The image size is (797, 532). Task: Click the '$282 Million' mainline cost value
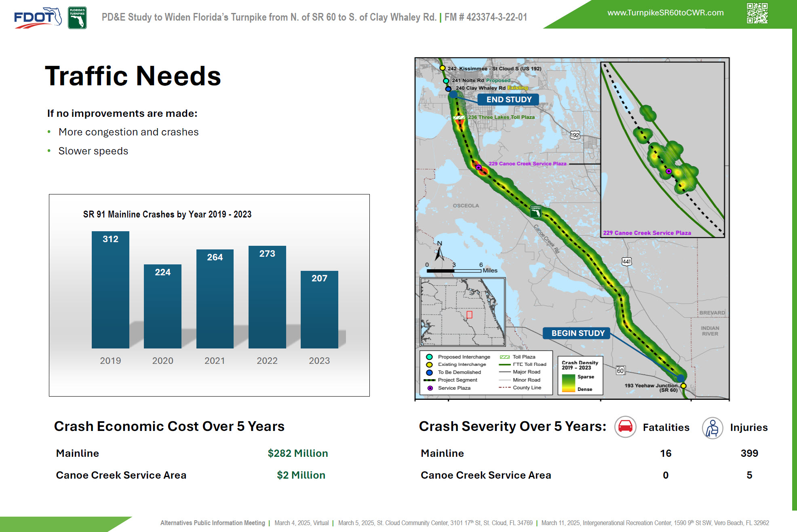coord(298,453)
